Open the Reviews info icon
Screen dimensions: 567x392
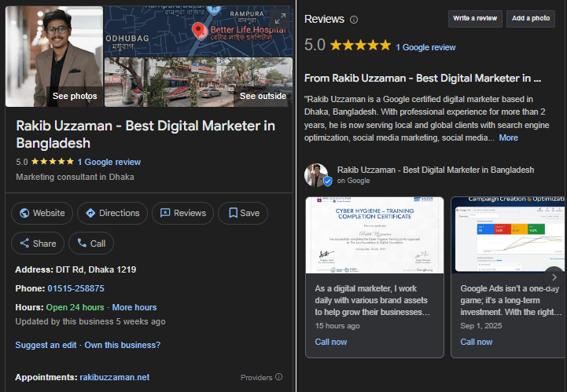(354, 20)
